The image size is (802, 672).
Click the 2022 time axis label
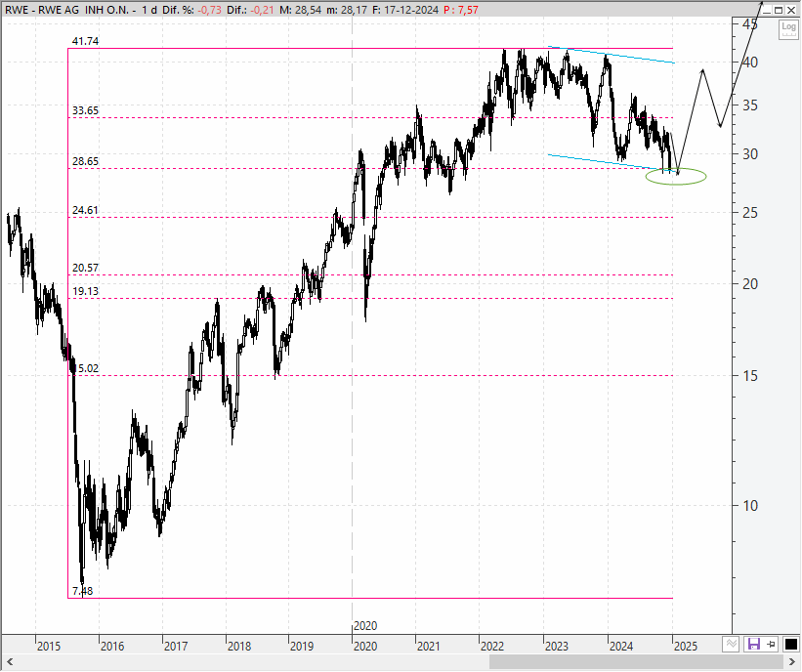492,647
